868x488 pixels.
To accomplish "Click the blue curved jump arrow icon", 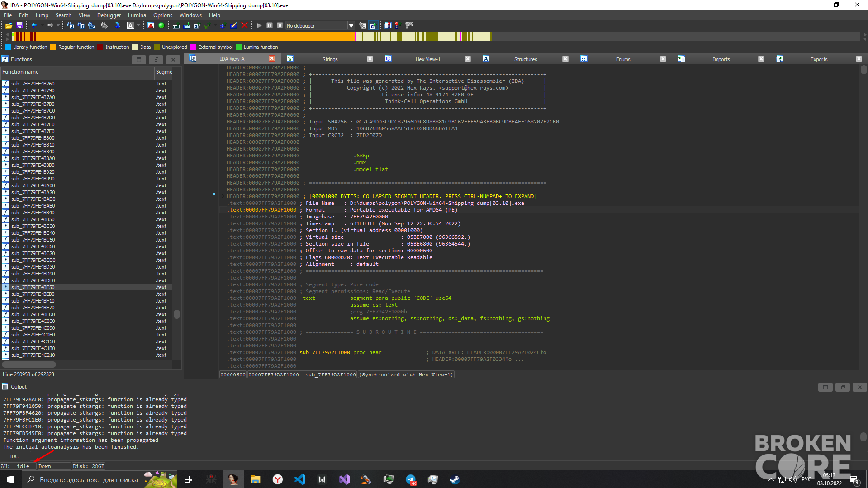I will point(117,25).
